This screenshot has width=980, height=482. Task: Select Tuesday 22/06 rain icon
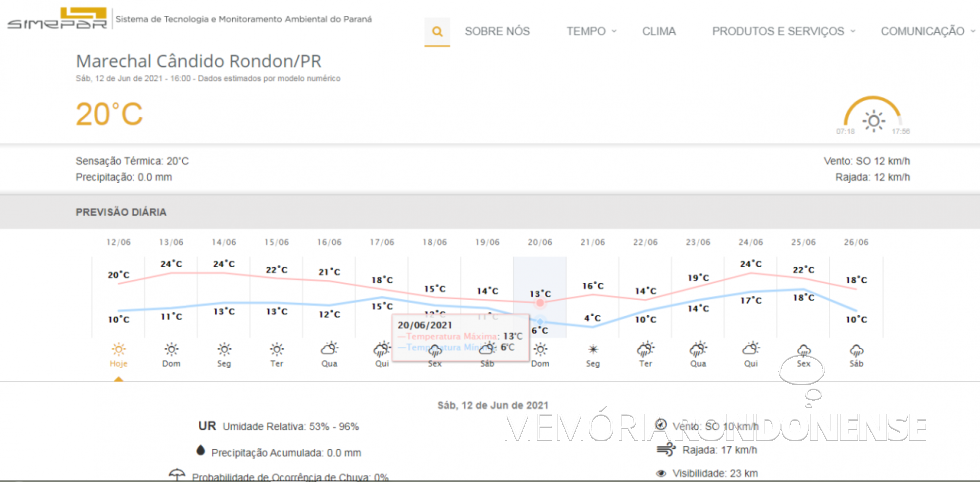[x=645, y=349]
